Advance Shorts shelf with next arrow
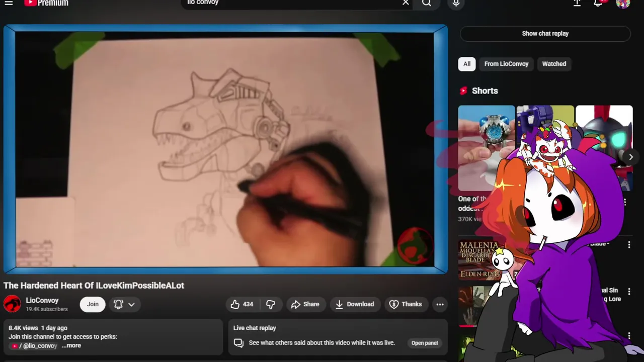 pos(630,157)
